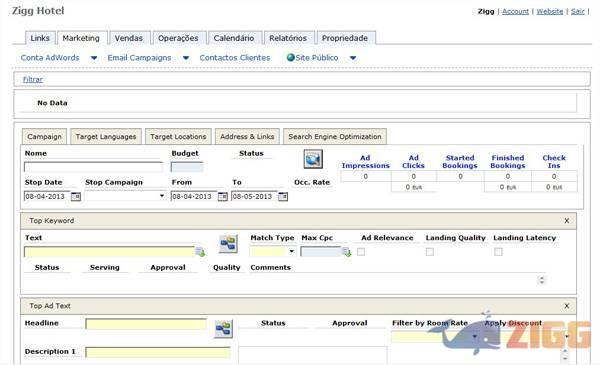Expand the Site Público dropdown arrow
The width and height of the screenshot is (600, 365).
[x=353, y=58]
